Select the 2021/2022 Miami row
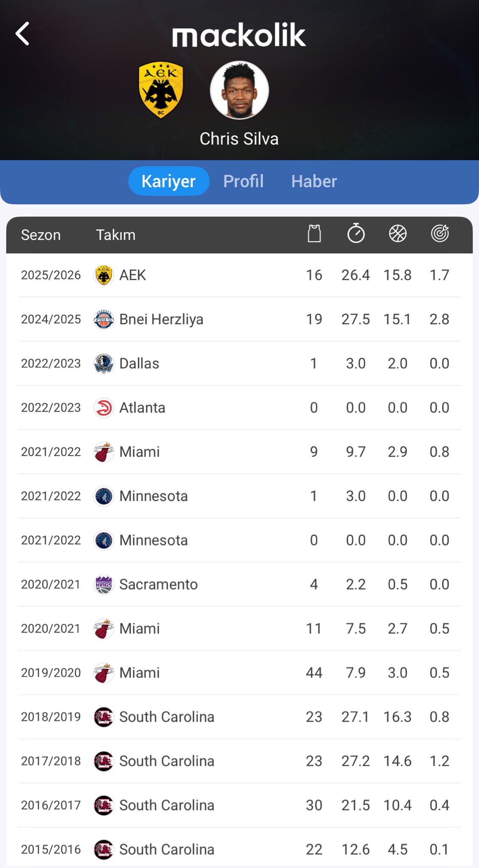 (x=239, y=452)
